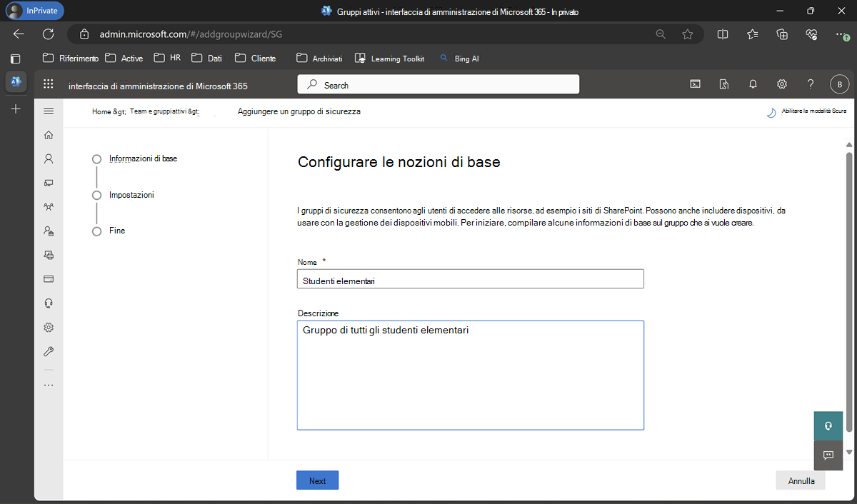This screenshot has height=504, width=857.
Task: Open the Home icon in the sidebar
Action: 49,135
